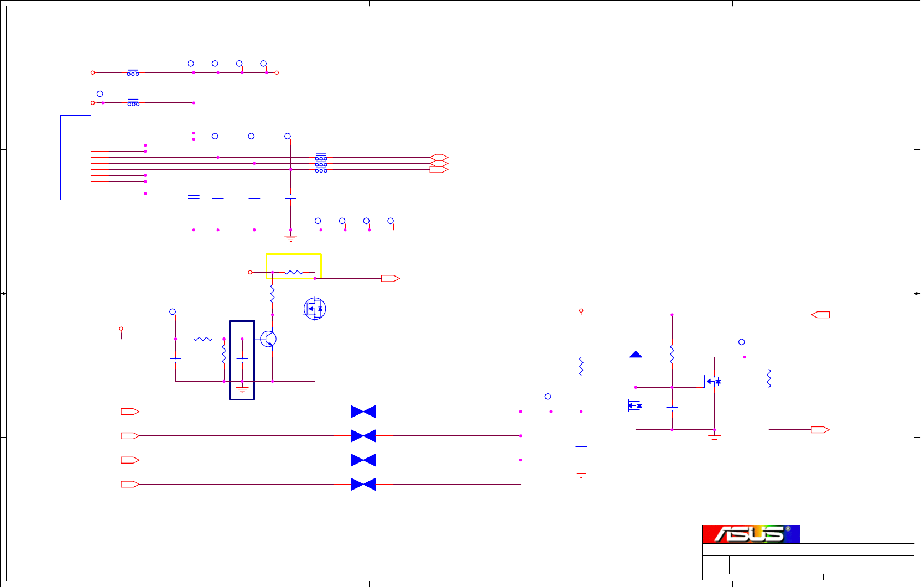
Task: Select the large blue connector rectangle
Action: point(76,158)
